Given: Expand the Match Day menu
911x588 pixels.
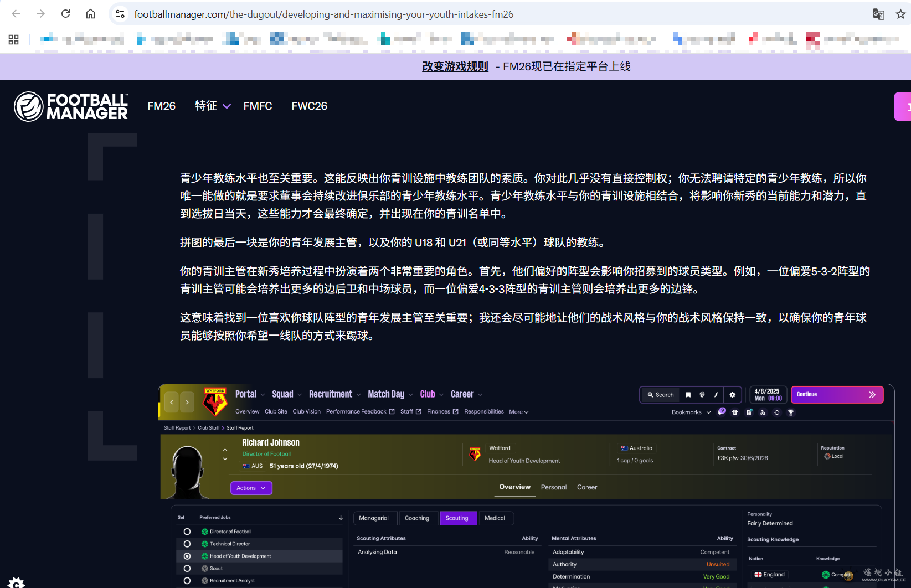Looking at the screenshot, I should [390, 394].
